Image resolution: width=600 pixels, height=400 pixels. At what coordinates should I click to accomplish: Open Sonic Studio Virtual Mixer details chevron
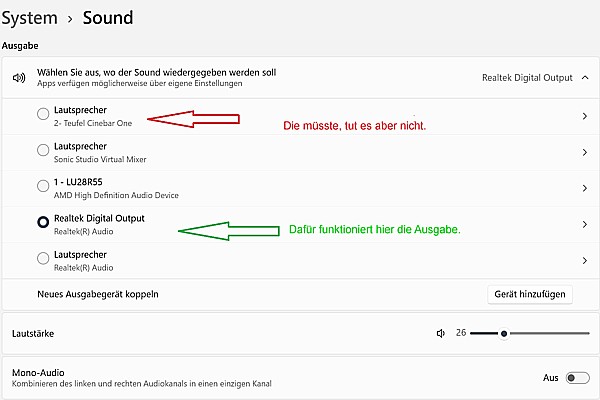point(585,152)
